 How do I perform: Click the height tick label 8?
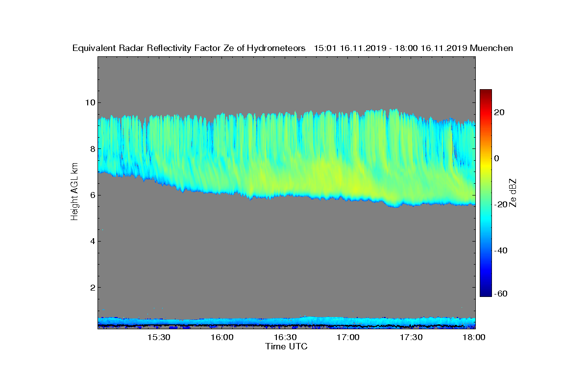[x=92, y=148]
